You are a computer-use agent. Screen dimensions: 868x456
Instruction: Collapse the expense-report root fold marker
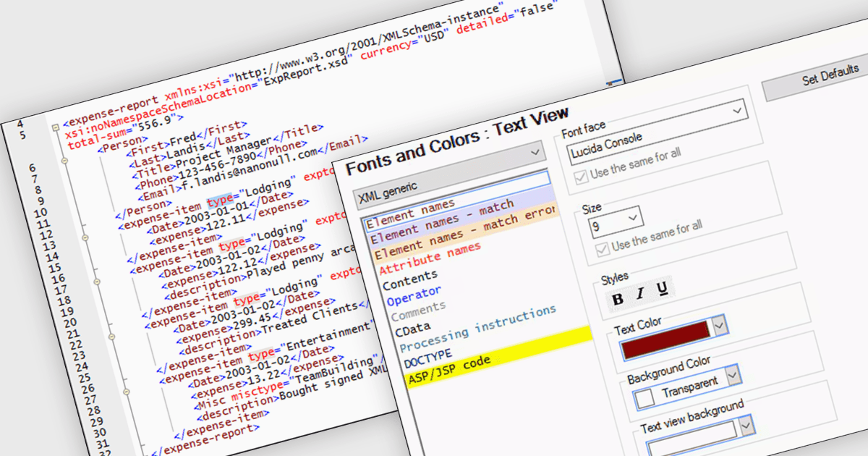click(54, 127)
